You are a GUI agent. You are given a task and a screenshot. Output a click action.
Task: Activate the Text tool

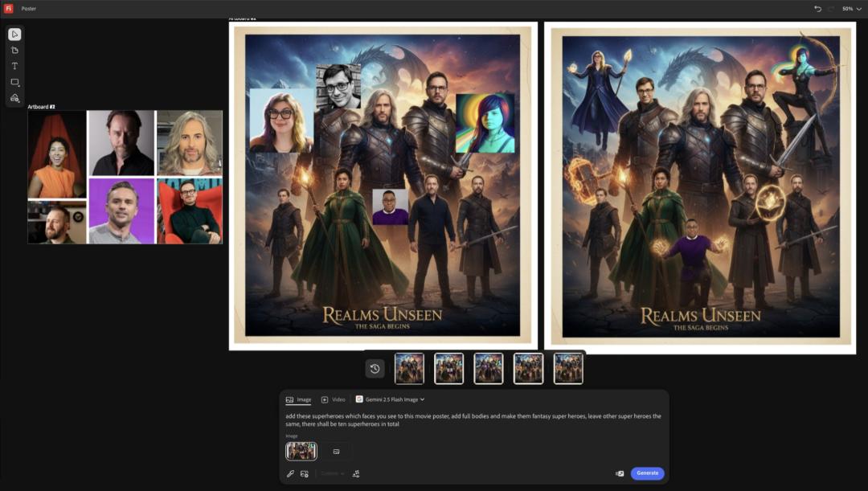(x=14, y=66)
